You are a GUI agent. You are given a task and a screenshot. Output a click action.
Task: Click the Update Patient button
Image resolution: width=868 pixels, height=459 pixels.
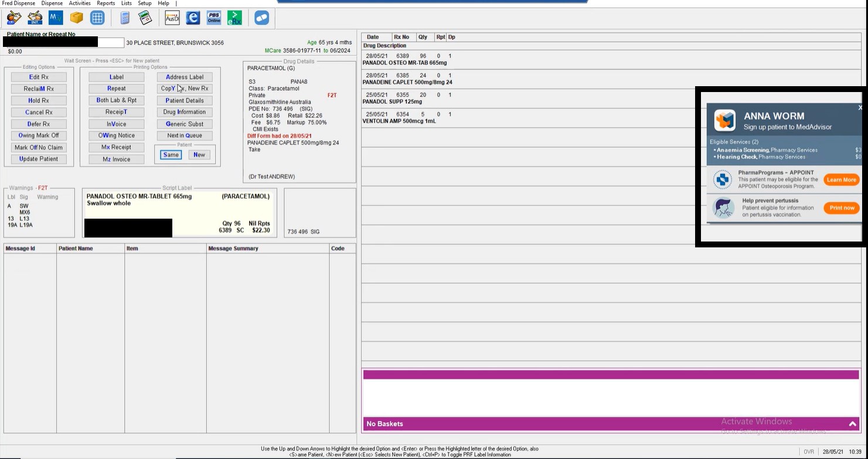tap(39, 159)
